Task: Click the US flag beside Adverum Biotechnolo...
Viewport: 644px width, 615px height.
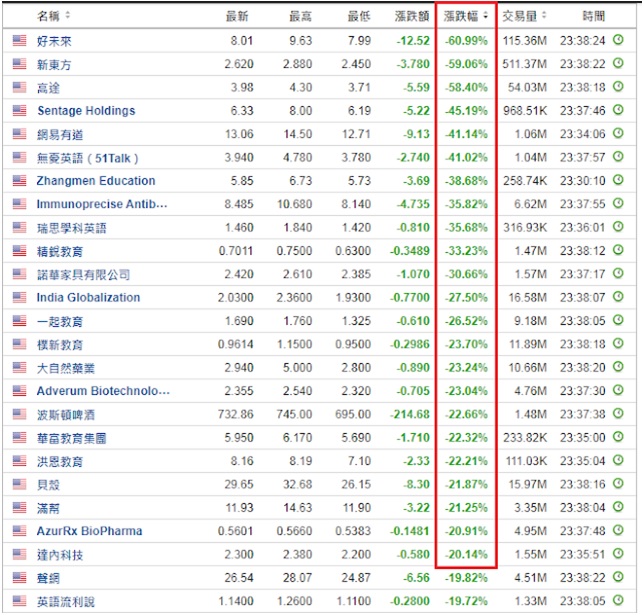Action: pyautogui.click(x=19, y=391)
